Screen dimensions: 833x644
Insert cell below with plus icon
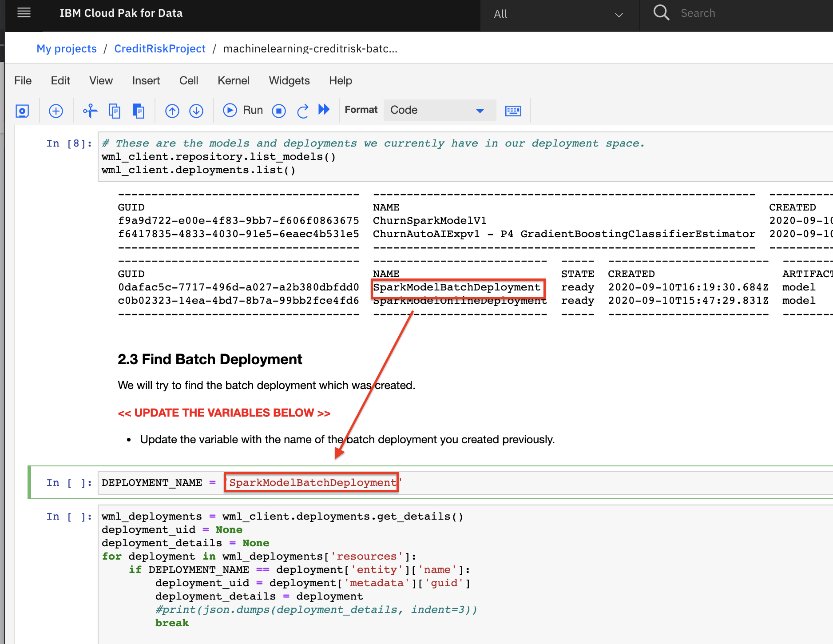56,111
